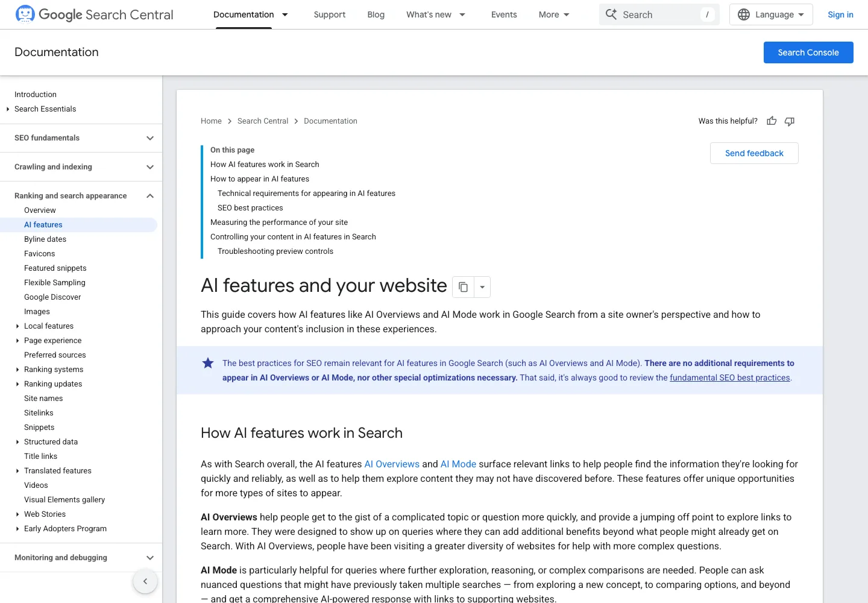Click the Home breadcrumb
Screen dimensions: 868x603
[211, 121]
